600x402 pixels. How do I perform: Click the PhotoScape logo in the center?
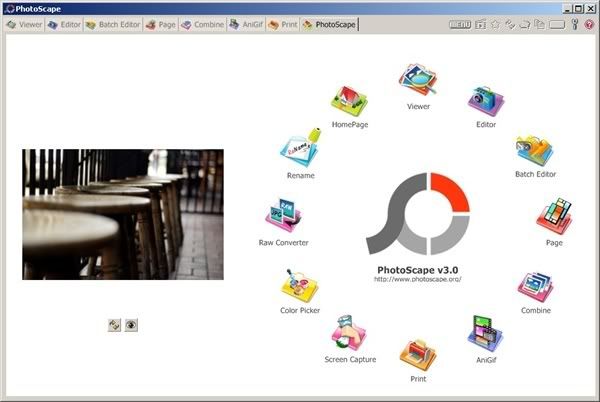click(418, 214)
